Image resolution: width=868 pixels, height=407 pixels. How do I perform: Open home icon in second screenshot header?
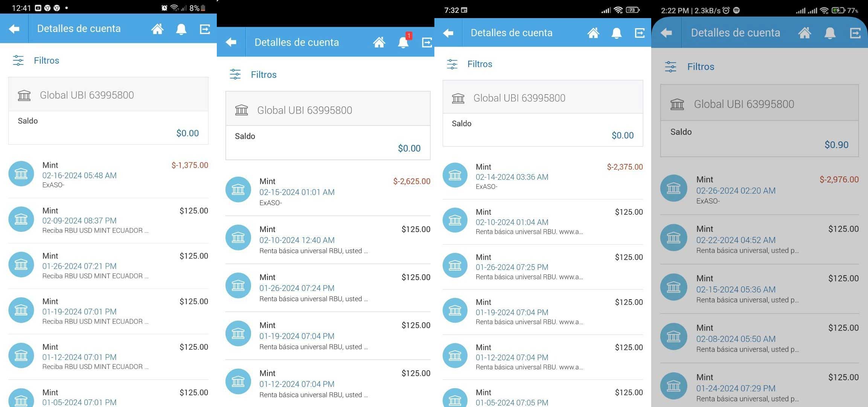pos(379,42)
